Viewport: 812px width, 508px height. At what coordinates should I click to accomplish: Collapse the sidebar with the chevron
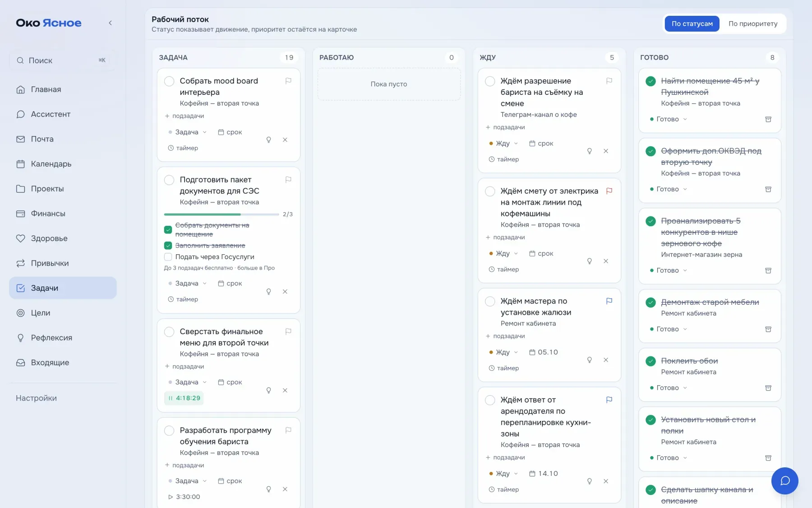coord(110,23)
